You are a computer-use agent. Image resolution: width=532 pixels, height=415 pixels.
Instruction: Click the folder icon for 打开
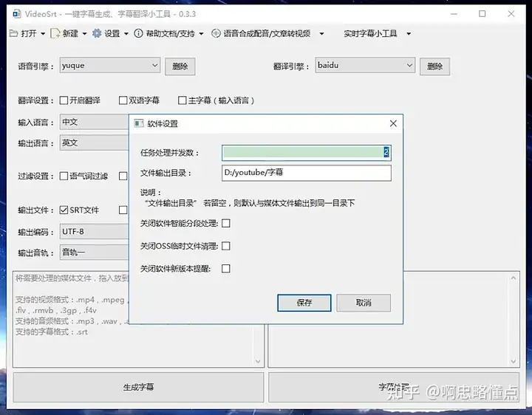[13, 33]
